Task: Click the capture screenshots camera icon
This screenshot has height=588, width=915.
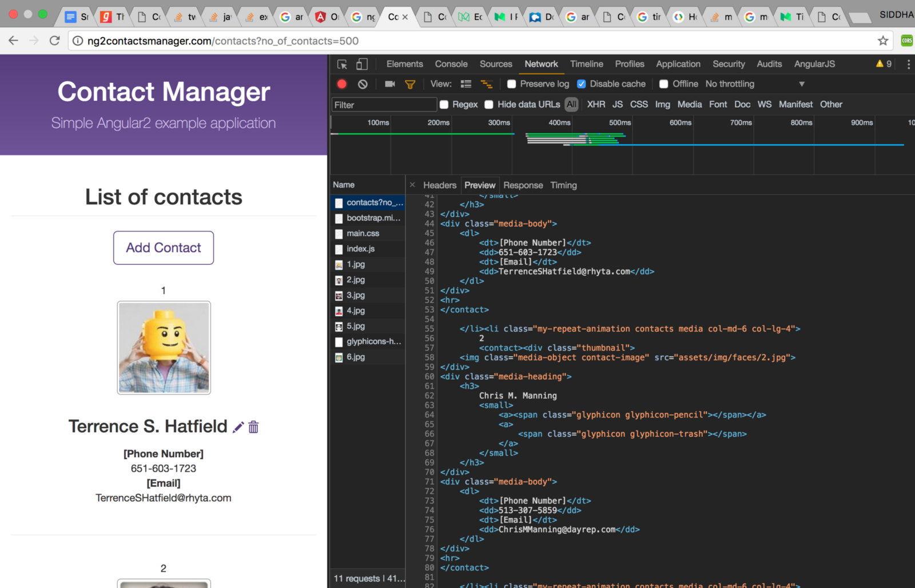Action: click(390, 84)
